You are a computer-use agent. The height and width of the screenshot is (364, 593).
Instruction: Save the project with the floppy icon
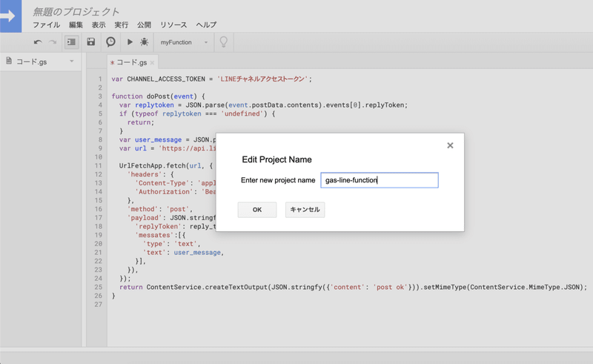(91, 42)
